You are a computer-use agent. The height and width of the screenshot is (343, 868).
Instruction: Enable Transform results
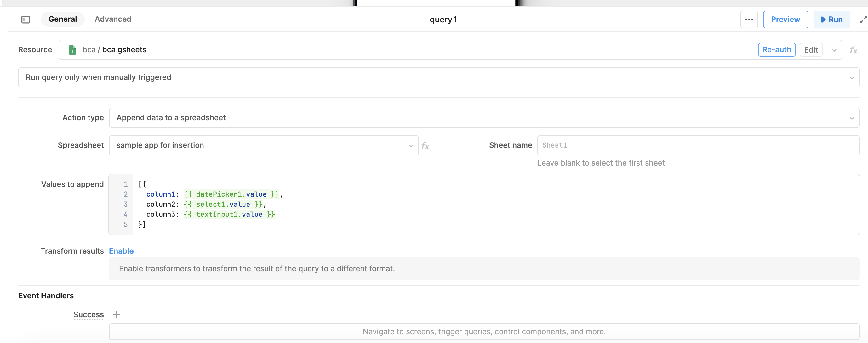[x=121, y=251]
